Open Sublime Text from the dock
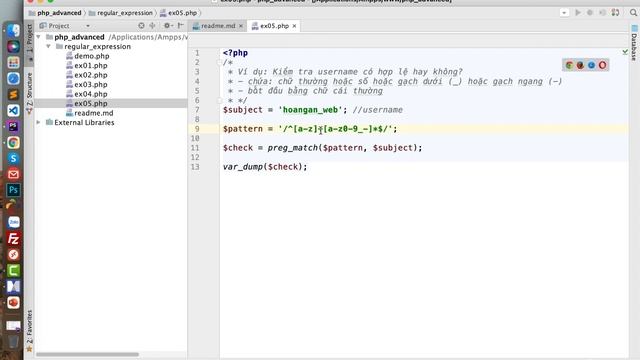The image size is (640, 360). tap(13, 94)
